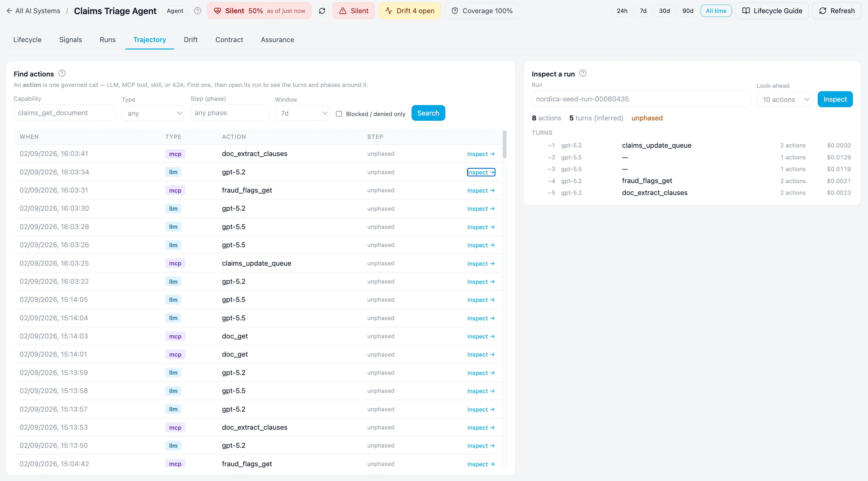868x481 pixels.
Task: Click the heart-pulse Silent 50% status badge
Action: 259,11
